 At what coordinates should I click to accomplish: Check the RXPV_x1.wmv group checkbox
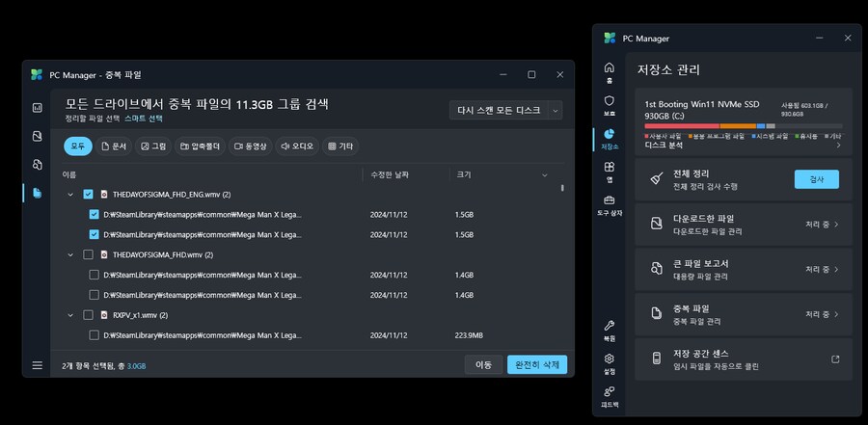(88, 315)
